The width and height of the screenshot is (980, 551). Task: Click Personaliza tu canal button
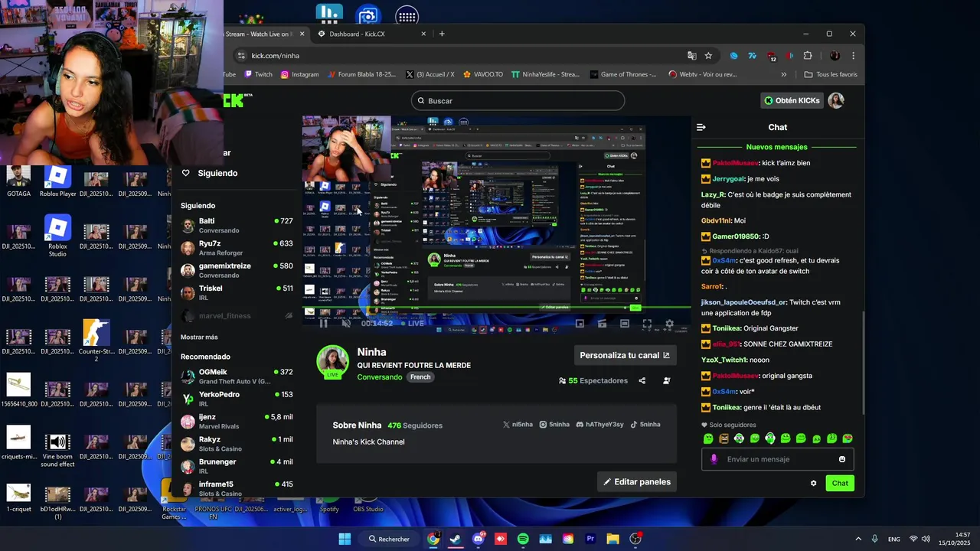(625, 355)
